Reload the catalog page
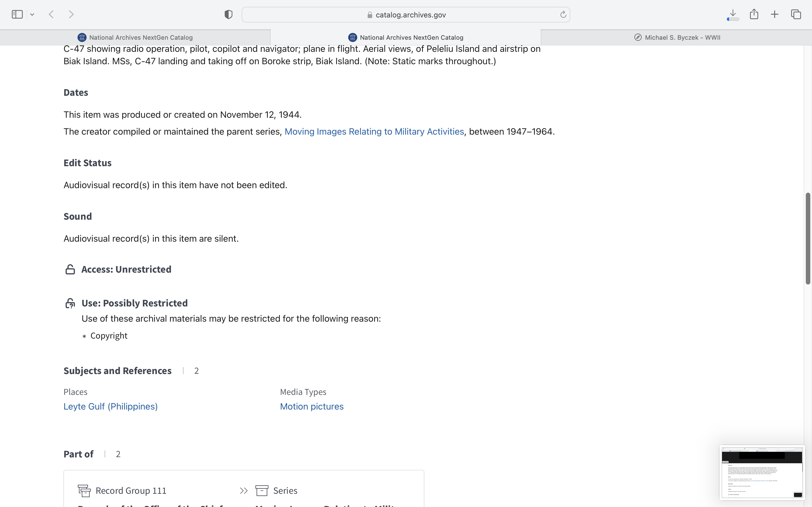This screenshot has width=812, height=507. pyautogui.click(x=563, y=14)
